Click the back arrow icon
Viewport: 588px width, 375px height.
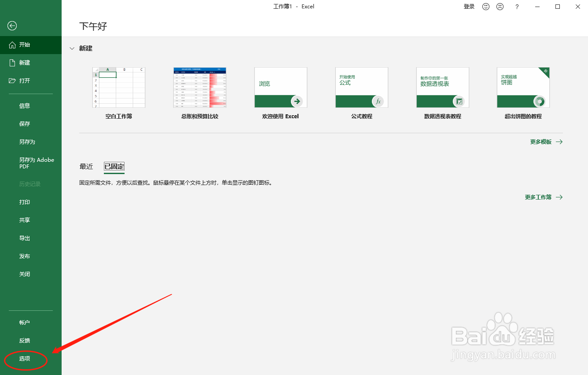pos(12,26)
